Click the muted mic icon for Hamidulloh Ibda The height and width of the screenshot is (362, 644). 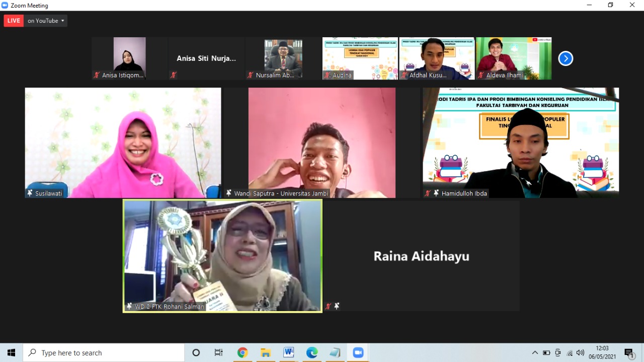(427, 193)
